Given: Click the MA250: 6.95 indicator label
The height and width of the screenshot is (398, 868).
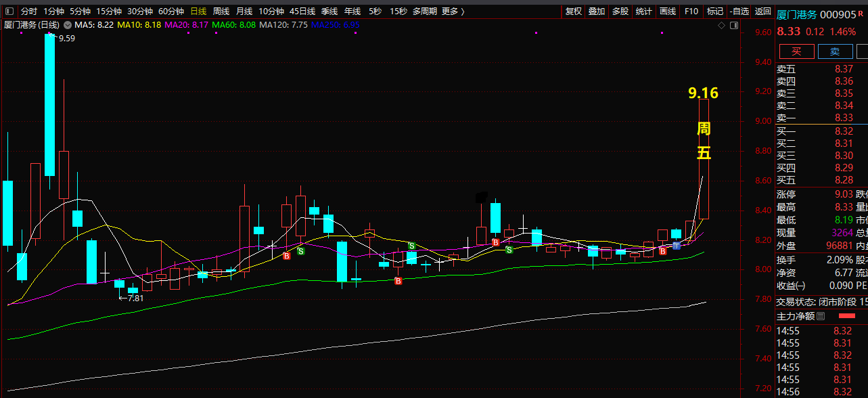Looking at the screenshot, I should tap(335, 25).
